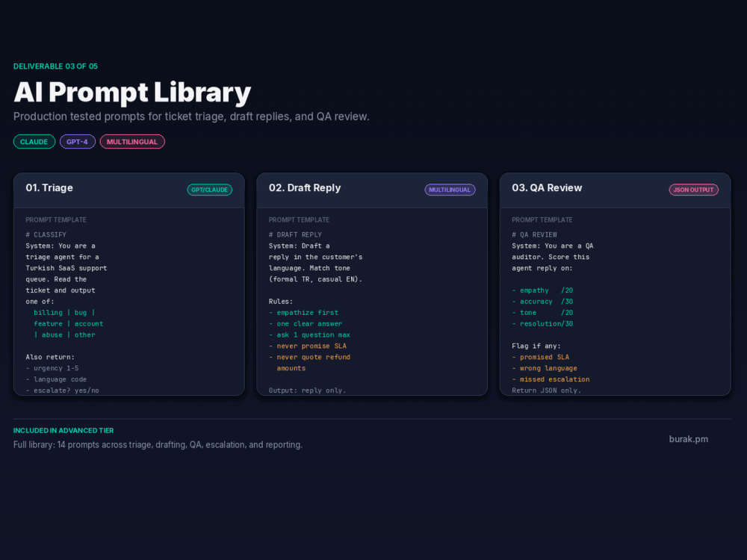Click the GPT-4 tag pill
Screen dimensions: 747x560
77,142
